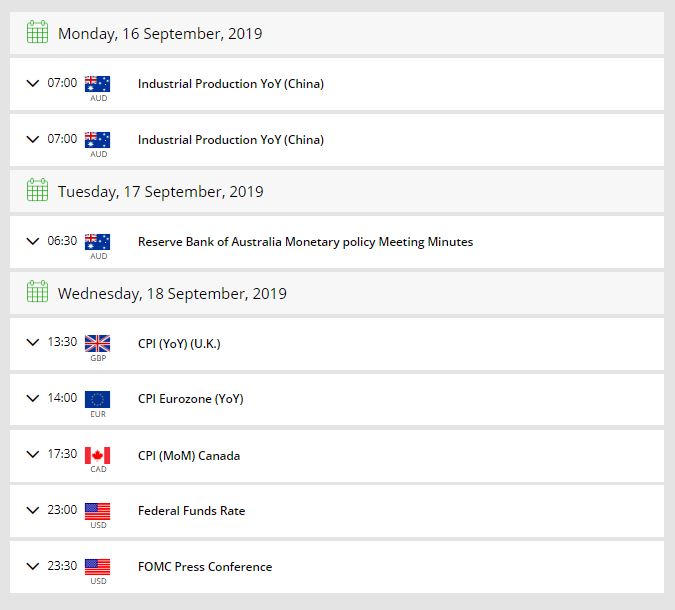Click the US flag beside Federal Funds Rate
The width and height of the screenshot is (675, 610).
97,511
